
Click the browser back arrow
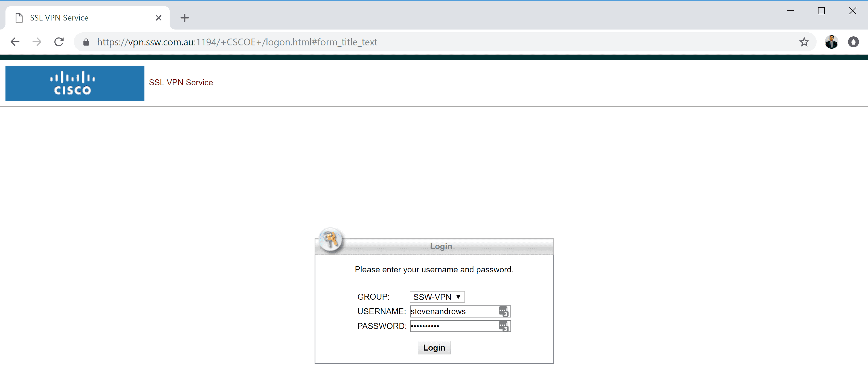click(15, 42)
